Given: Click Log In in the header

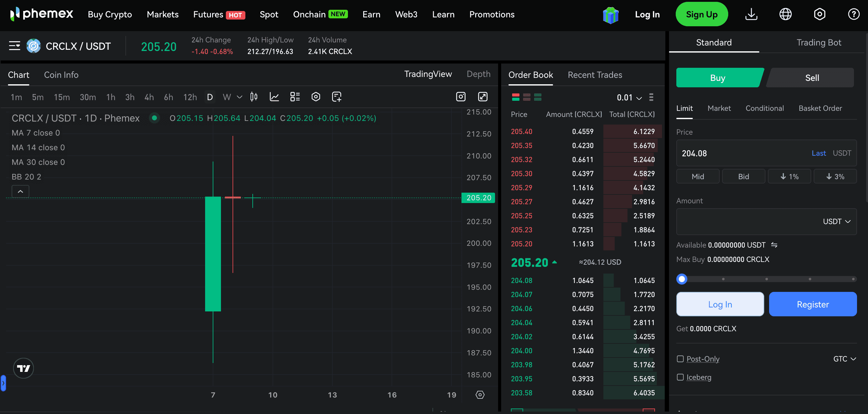Looking at the screenshot, I should click(x=647, y=14).
